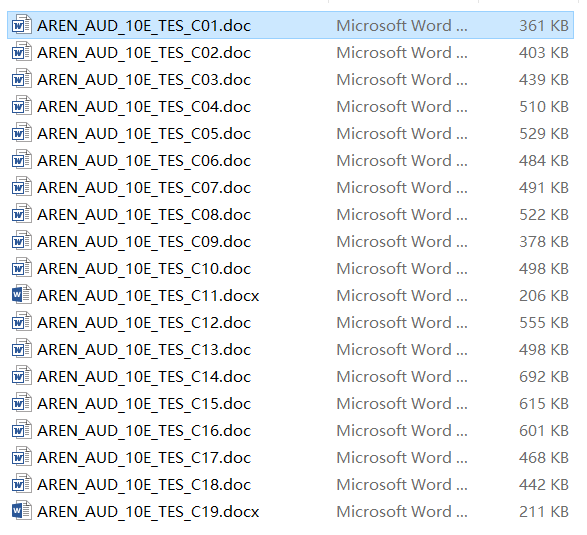Select file name AREN_AUD_10E_TES_C18.doc
The width and height of the screenshot is (587, 535).
click(x=144, y=485)
